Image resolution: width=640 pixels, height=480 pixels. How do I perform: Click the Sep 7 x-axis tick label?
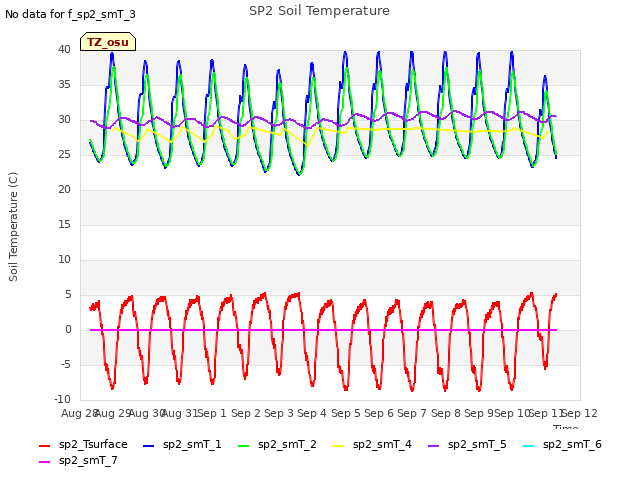click(412, 413)
